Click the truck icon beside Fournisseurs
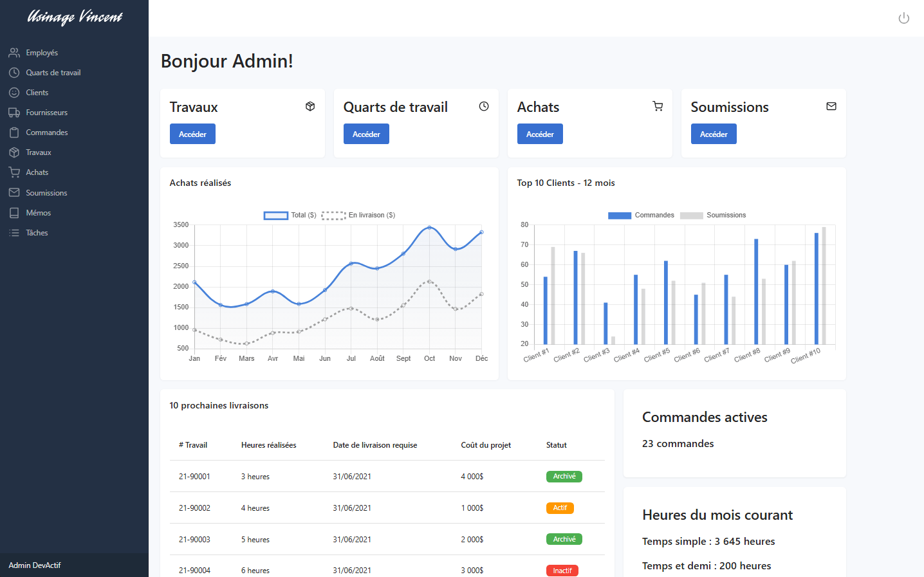This screenshot has height=577, width=924. (x=14, y=113)
